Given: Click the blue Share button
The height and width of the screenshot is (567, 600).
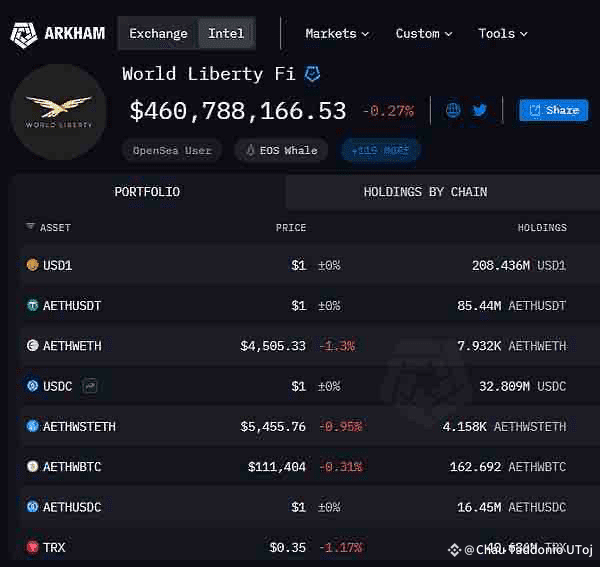Looking at the screenshot, I should click(x=554, y=110).
